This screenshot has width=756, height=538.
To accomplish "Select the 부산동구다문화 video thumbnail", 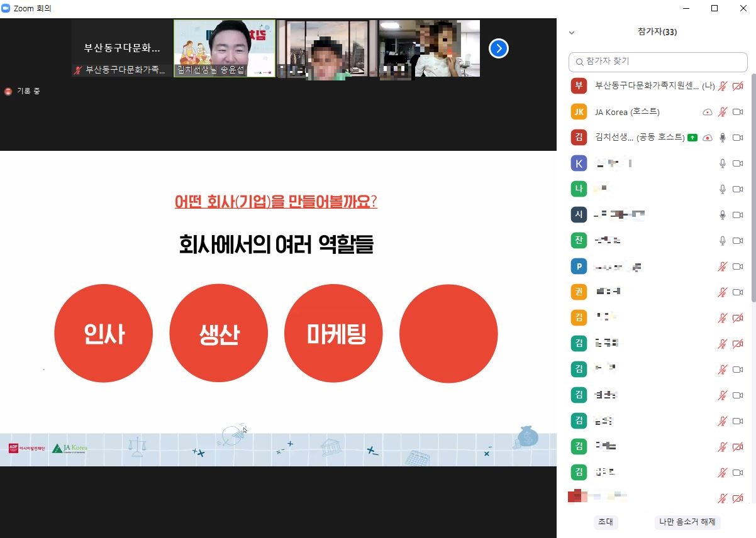I will click(122, 48).
